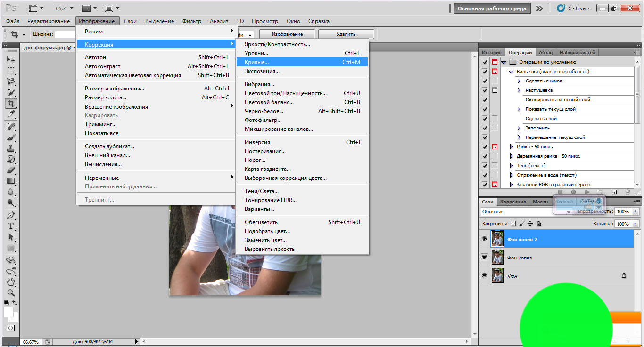Select the Clone Stamp tool
644x347 pixels.
point(11,148)
